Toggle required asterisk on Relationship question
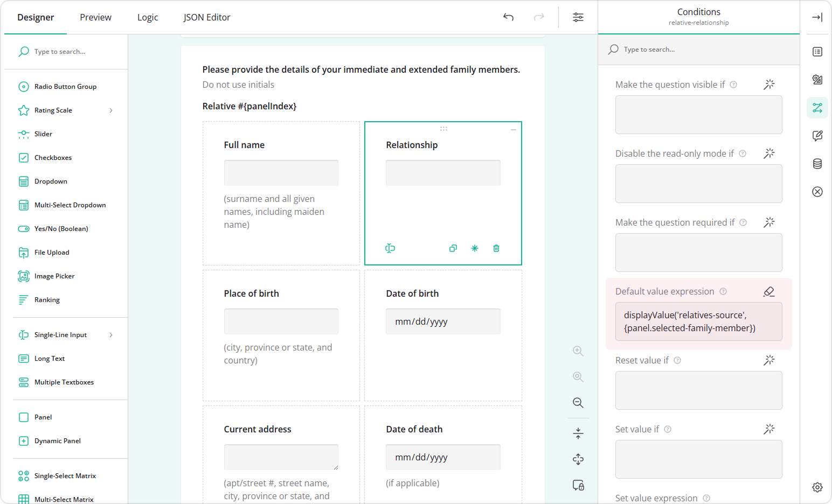 tap(475, 248)
